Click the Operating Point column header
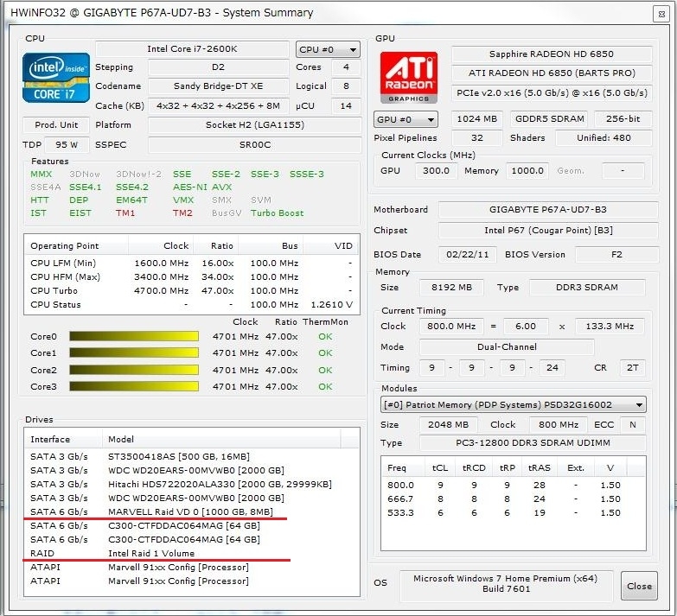Image resolution: width=677 pixels, height=616 pixels. (x=76, y=246)
